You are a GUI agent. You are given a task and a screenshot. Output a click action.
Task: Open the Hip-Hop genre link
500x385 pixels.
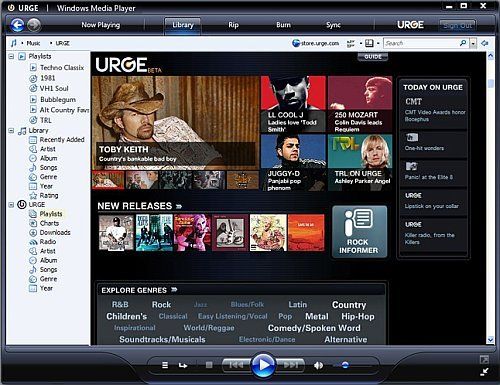pos(358,316)
